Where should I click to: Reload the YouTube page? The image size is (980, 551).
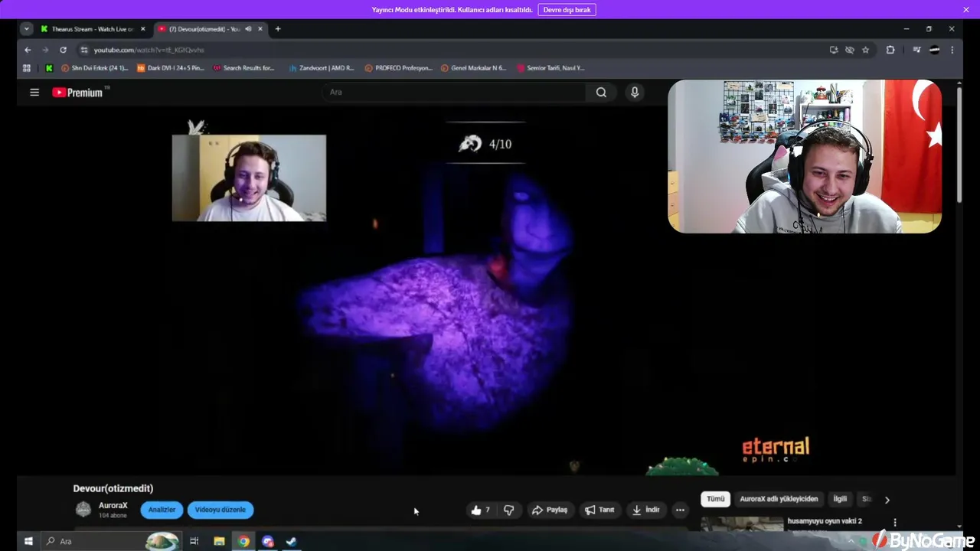63,50
